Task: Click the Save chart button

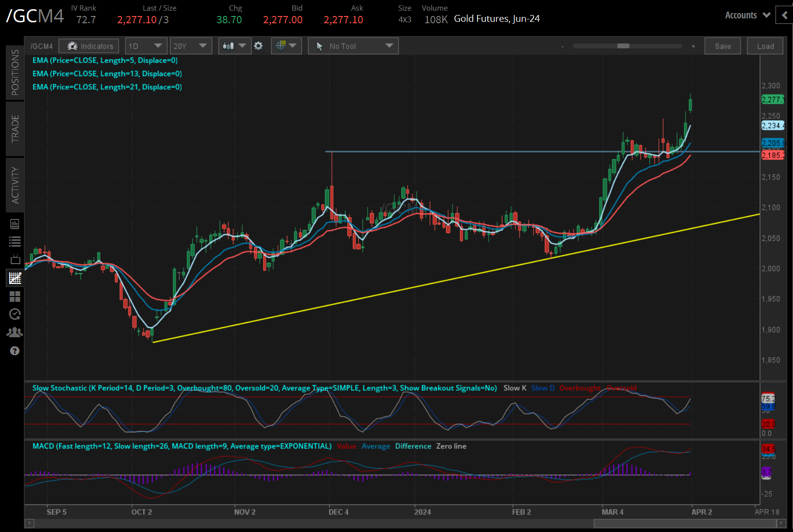Action: pyautogui.click(x=722, y=46)
